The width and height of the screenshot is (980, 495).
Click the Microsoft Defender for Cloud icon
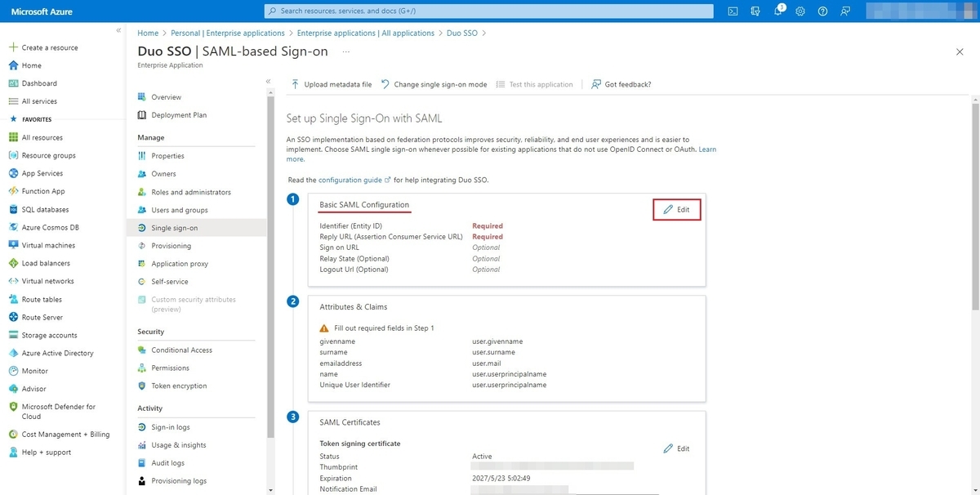(x=14, y=406)
